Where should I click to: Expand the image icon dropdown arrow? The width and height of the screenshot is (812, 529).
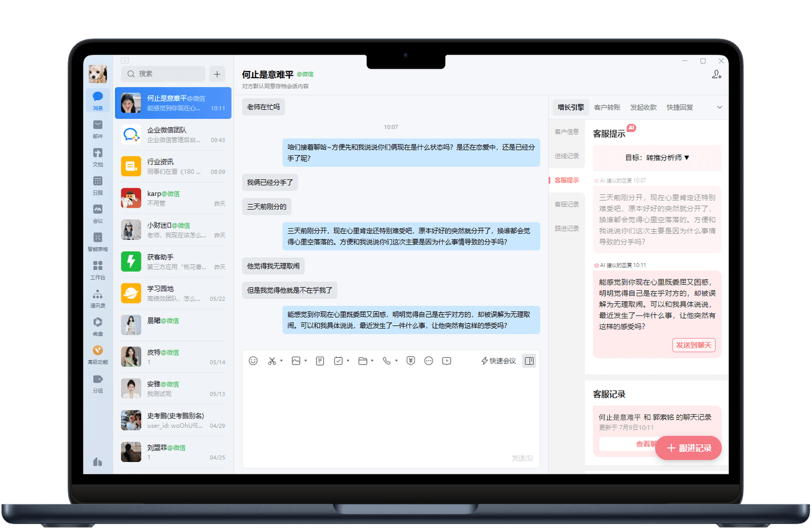point(306,361)
